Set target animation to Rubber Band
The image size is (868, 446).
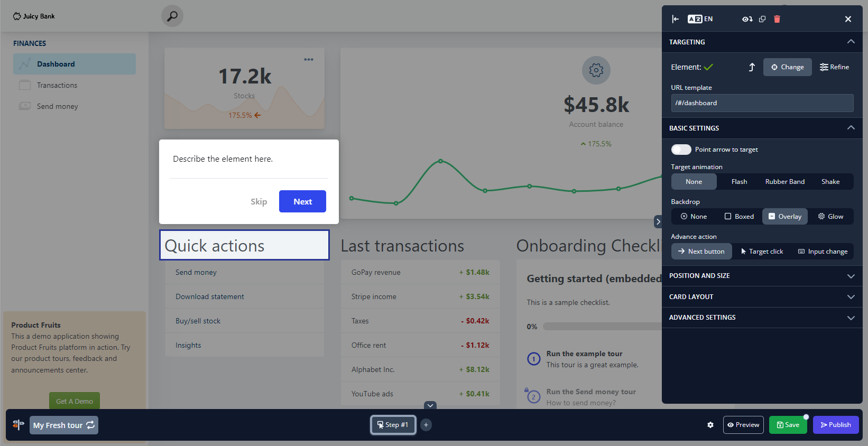click(784, 182)
